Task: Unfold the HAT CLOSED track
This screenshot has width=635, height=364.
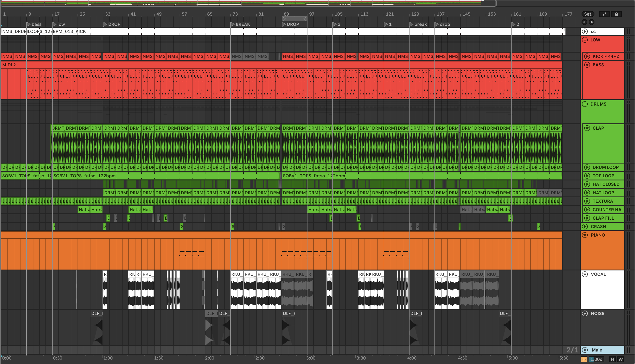Action: coord(587,184)
